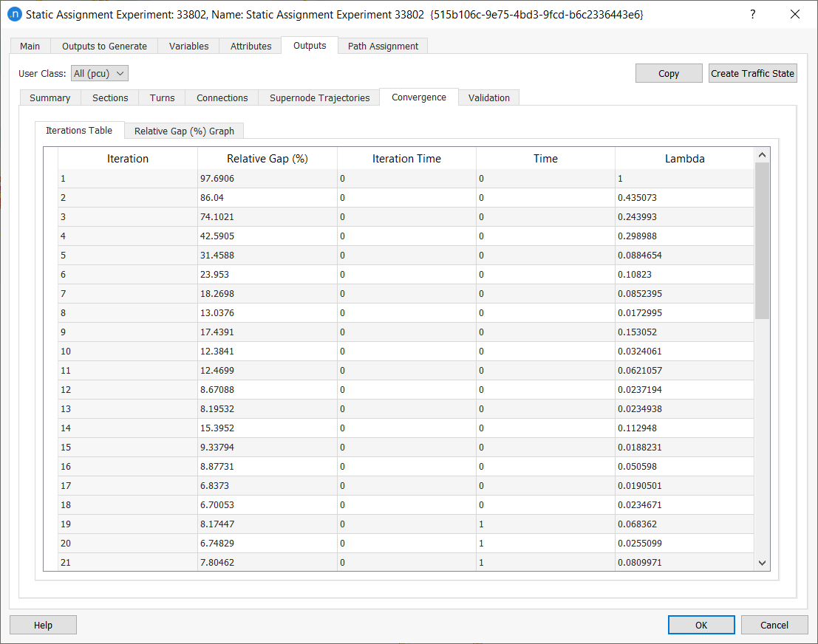Click the OK button
The width and height of the screenshot is (818, 644).
coord(701,625)
